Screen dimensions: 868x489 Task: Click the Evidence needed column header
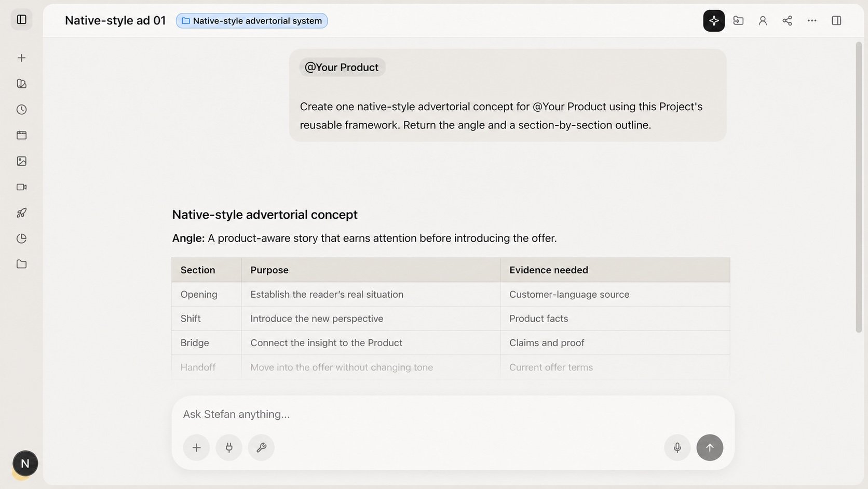(615, 270)
